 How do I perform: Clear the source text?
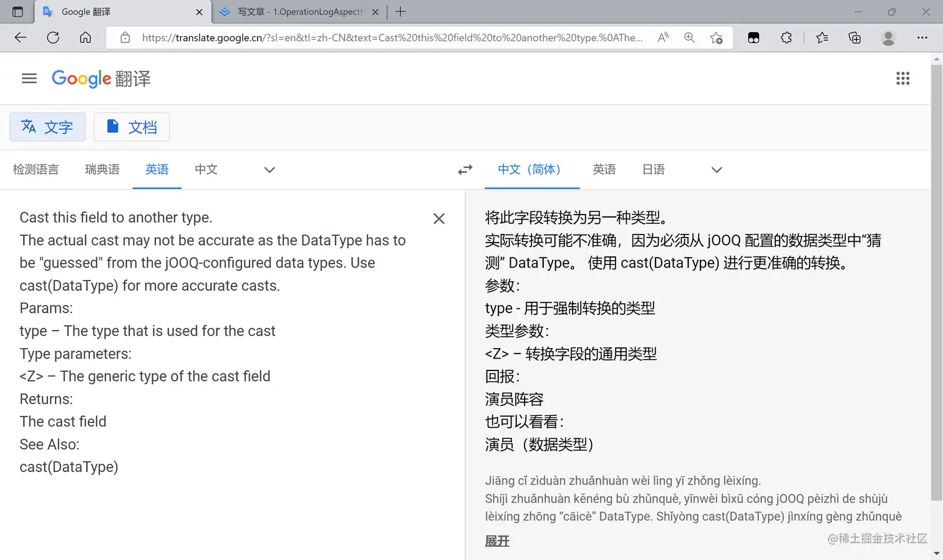(439, 219)
